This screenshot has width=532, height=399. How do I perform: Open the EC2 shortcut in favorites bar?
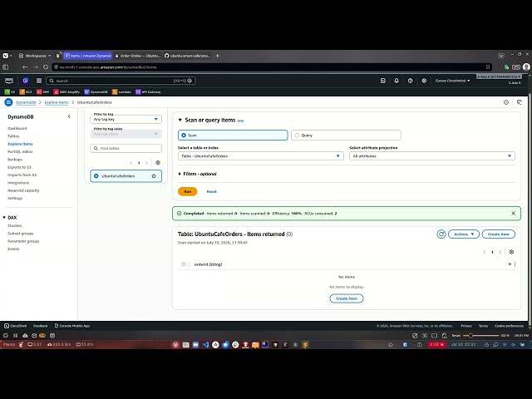coord(26,92)
